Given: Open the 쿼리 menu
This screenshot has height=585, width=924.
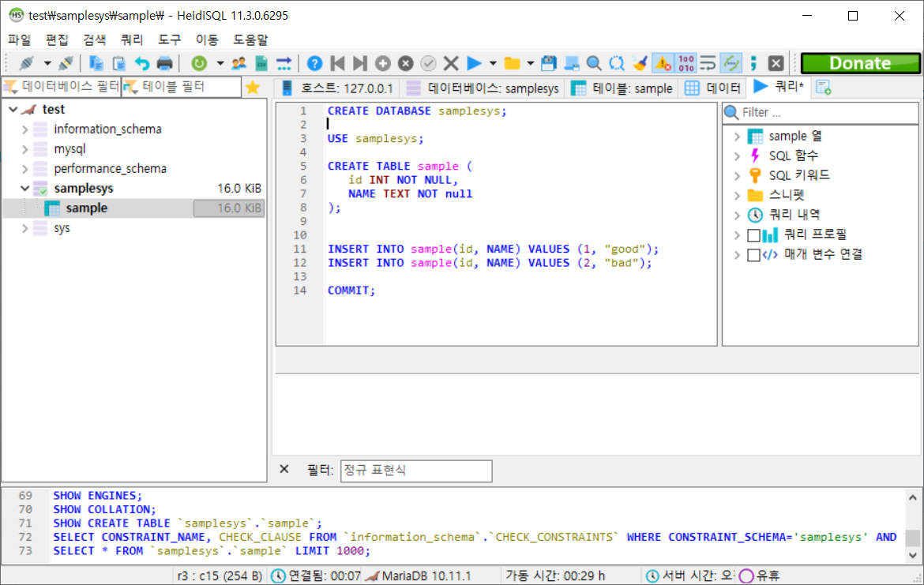Looking at the screenshot, I should (132, 39).
